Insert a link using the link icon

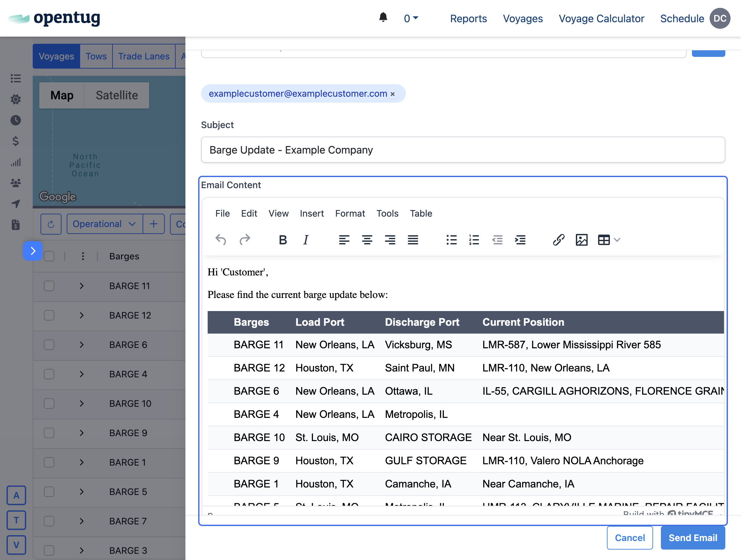click(x=559, y=240)
